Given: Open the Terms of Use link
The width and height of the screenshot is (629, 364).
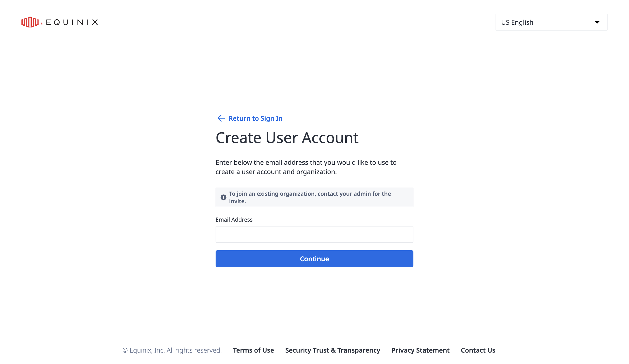Looking at the screenshot, I should [253, 350].
